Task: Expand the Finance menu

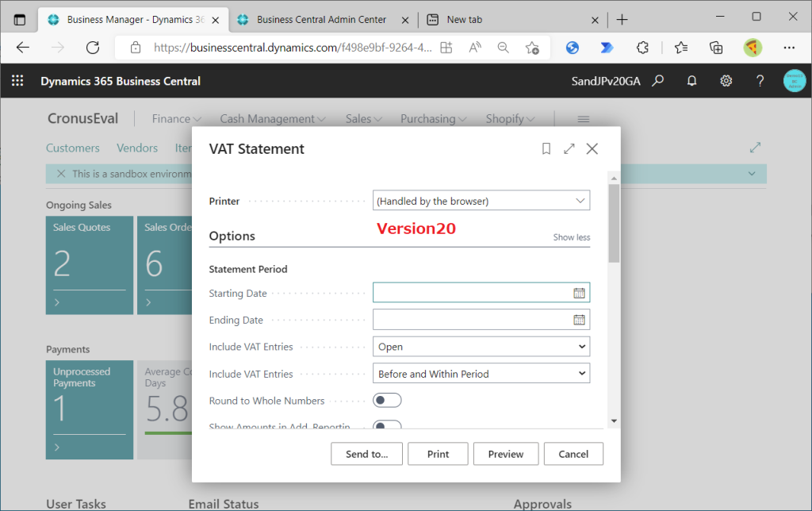Action: (176, 119)
